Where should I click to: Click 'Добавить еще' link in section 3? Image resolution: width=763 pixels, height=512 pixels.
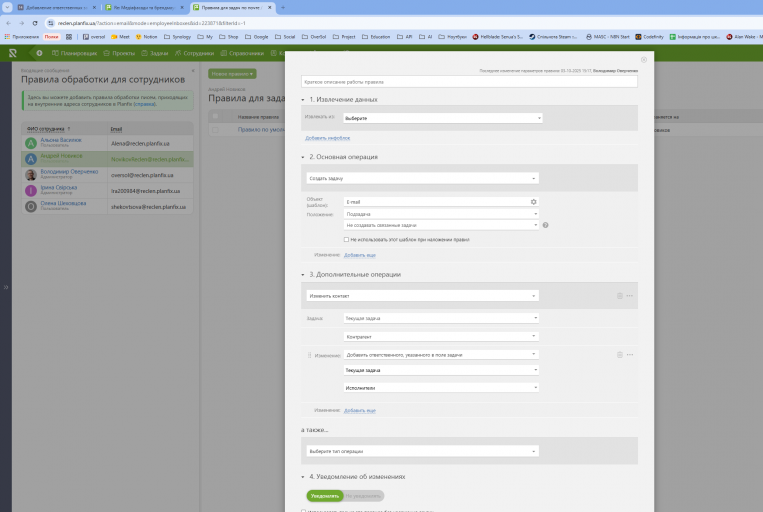(x=360, y=410)
